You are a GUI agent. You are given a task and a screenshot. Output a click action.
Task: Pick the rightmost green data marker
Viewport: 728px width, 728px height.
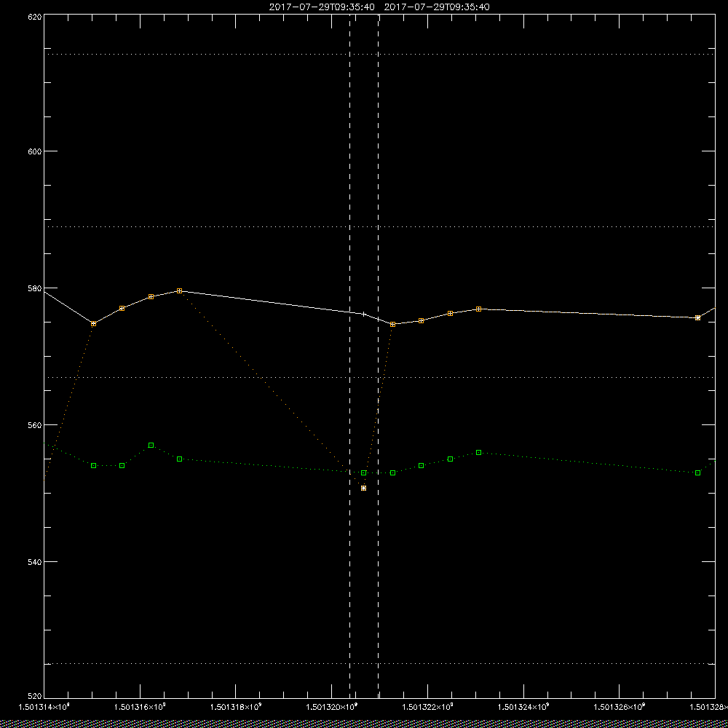click(x=698, y=472)
